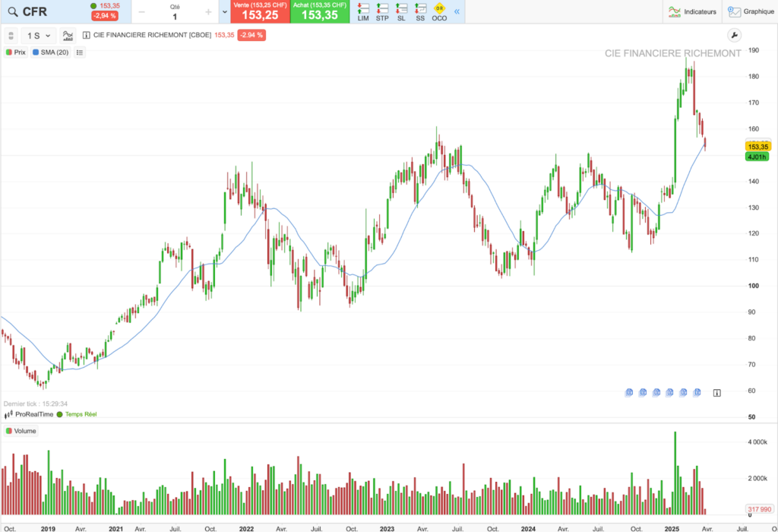Viewport: 778px width, 532px height.
Task: Open the instrument search magnifier icon
Action: 12,12
